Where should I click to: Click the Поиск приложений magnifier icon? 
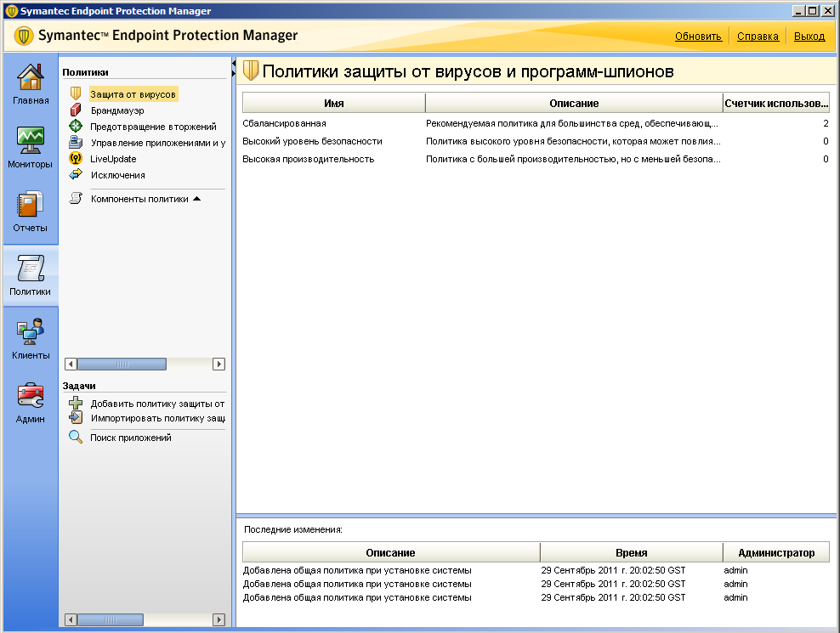click(76, 438)
